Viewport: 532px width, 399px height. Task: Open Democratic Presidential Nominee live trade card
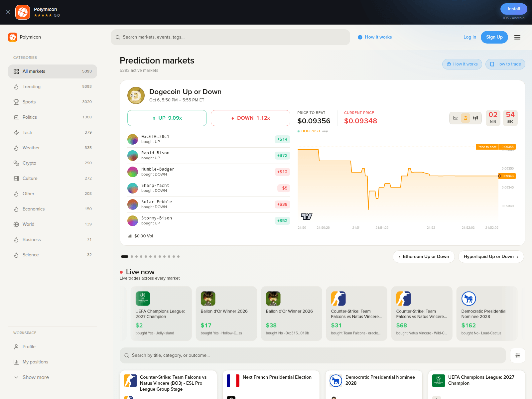[487, 314]
